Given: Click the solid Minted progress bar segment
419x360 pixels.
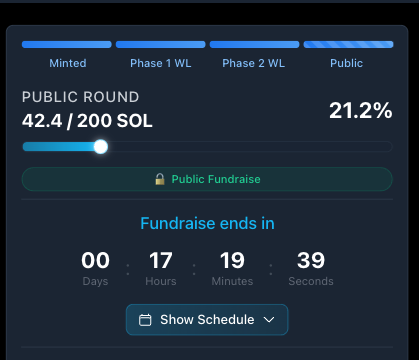Looking at the screenshot, I should coord(67,44).
